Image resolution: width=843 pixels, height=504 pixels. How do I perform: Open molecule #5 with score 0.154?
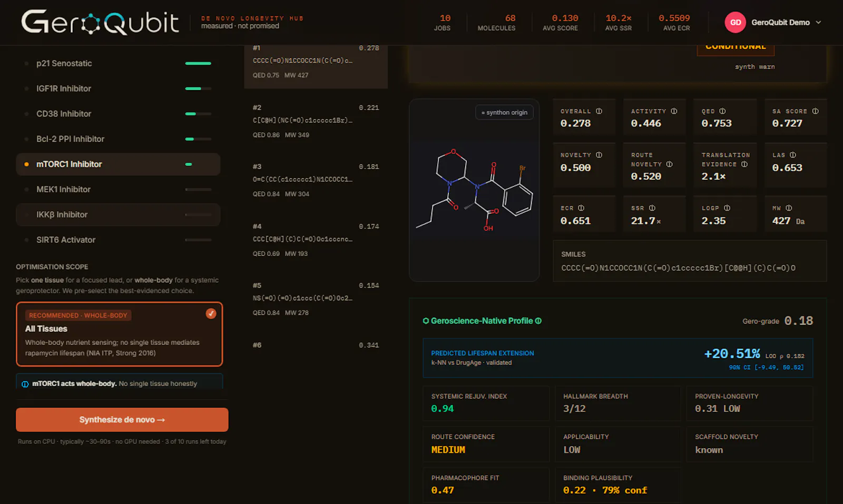[316, 299]
